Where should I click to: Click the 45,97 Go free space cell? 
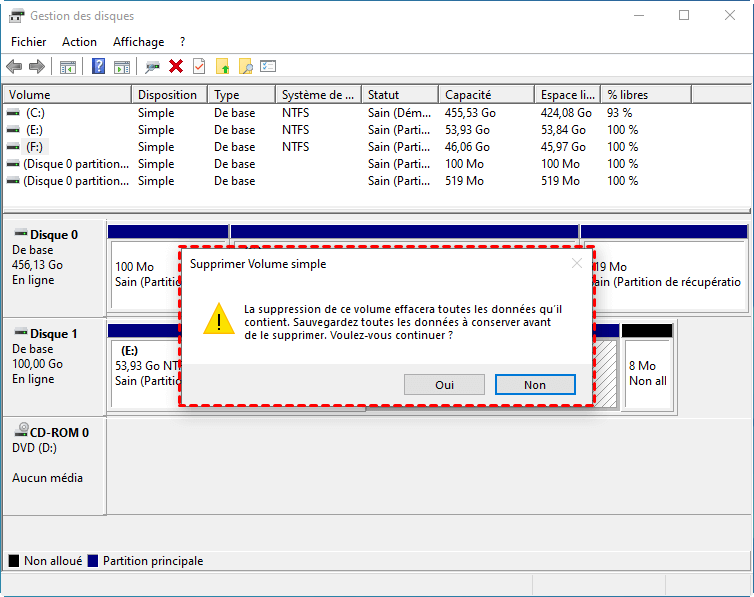(x=563, y=147)
